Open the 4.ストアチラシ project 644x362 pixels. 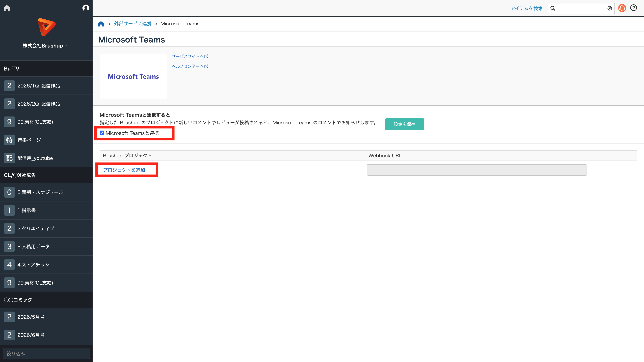[46, 265]
